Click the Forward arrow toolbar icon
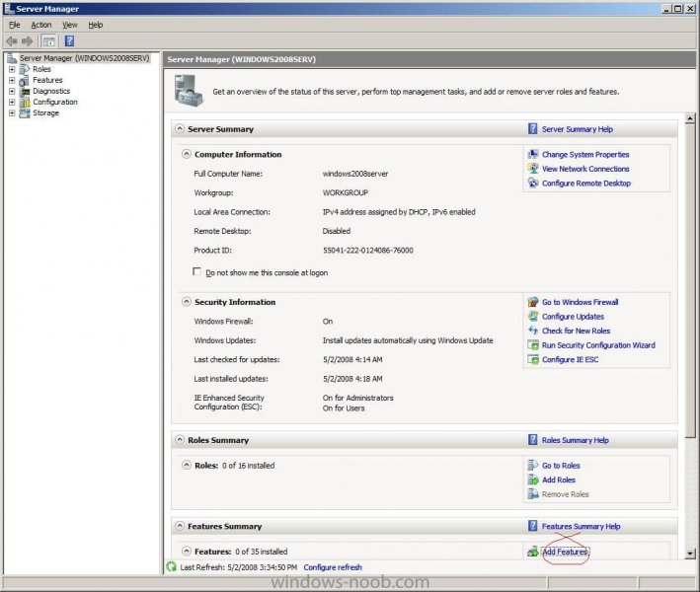 28,41
